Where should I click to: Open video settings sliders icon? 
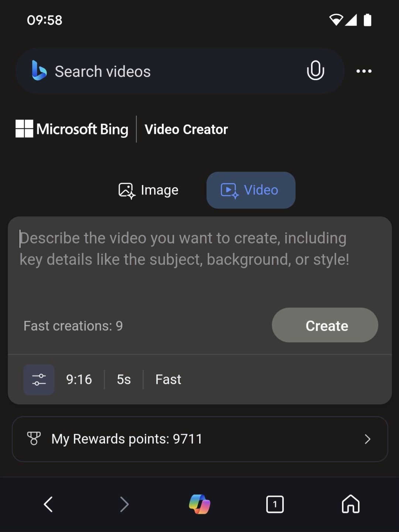pyautogui.click(x=39, y=379)
